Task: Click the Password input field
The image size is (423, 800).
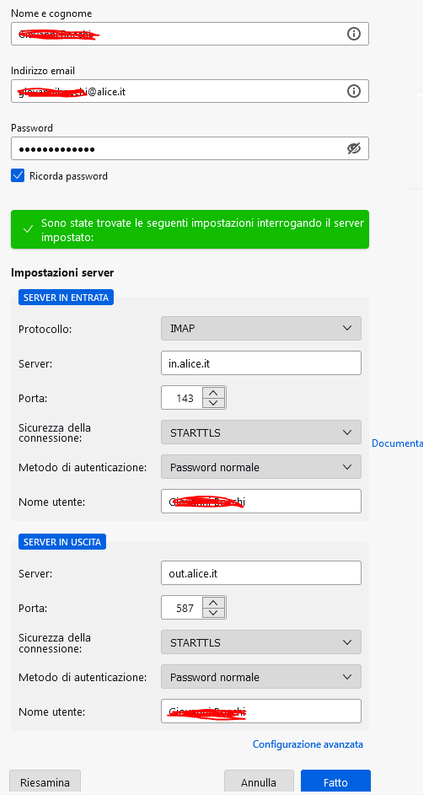Action: [190, 148]
